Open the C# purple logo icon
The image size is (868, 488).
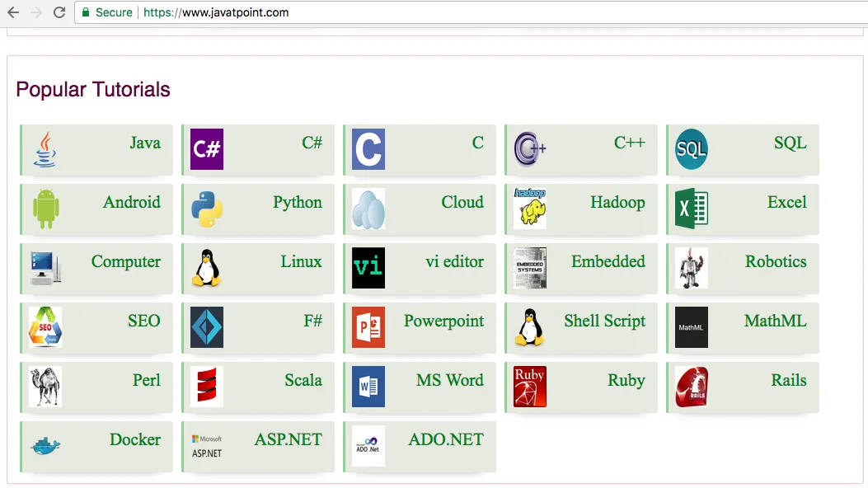pyautogui.click(x=206, y=149)
